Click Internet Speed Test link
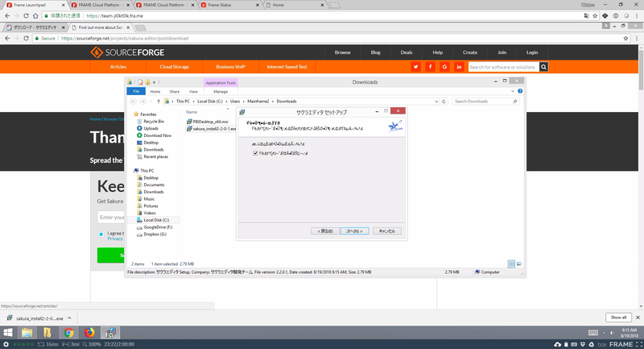644x349 pixels. [287, 67]
